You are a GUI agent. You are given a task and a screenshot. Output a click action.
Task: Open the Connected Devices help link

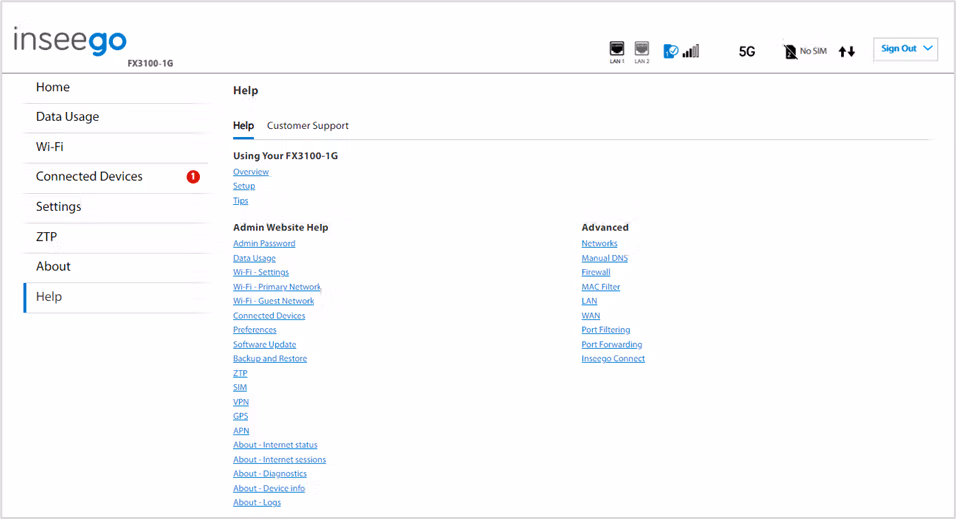[x=269, y=315]
